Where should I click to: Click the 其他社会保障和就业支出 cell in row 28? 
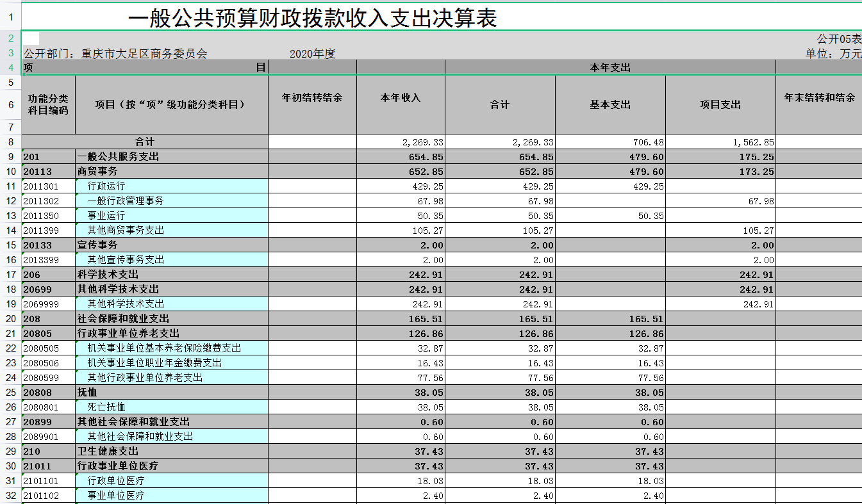coord(171,436)
